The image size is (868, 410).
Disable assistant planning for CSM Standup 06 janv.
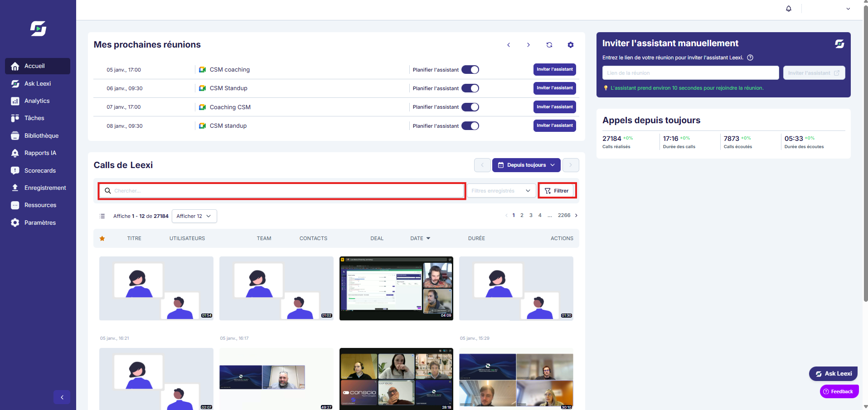[470, 88]
